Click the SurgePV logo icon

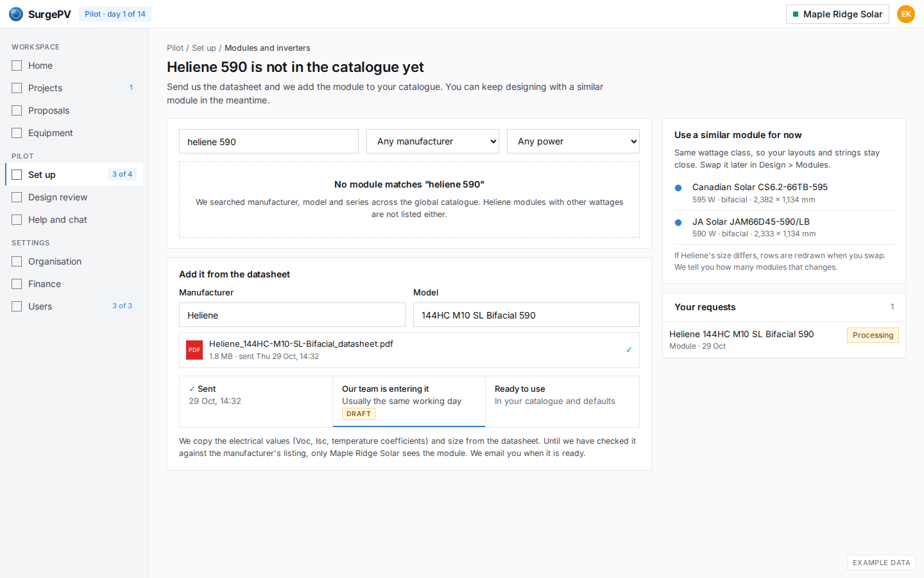point(16,14)
